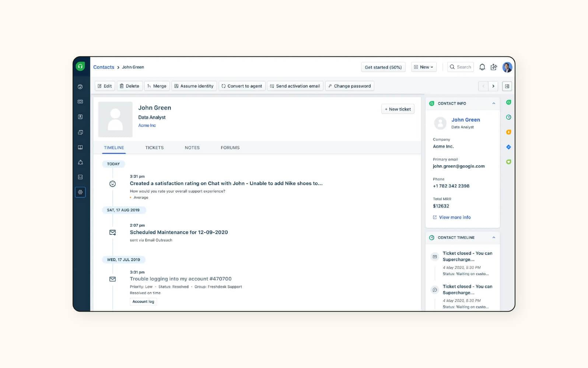The height and width of the screenshot is (368, 588).
Task: Open the contacts icon in sidebar
Action: point(80,117)
